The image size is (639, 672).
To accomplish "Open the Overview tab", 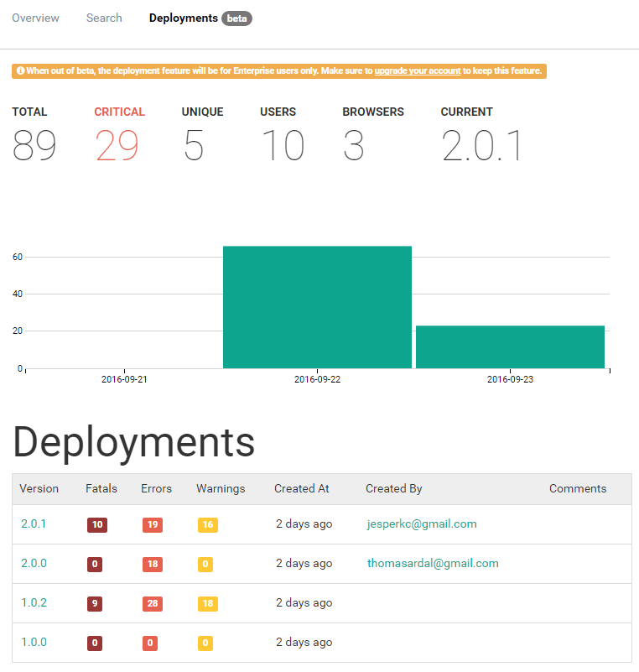I will (35, 18).
